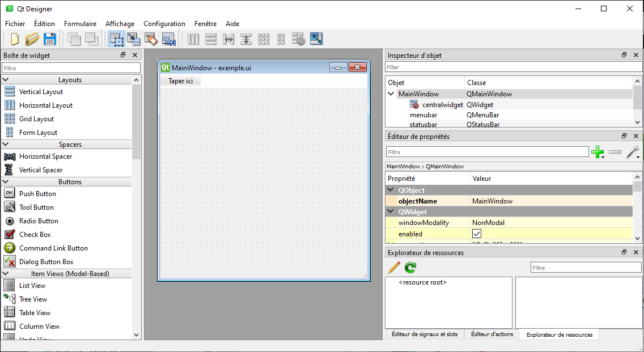Viewport: 644px width, 352px height.
Task: Click the Adjust Size toolbar icon
Action: (316, 39)
